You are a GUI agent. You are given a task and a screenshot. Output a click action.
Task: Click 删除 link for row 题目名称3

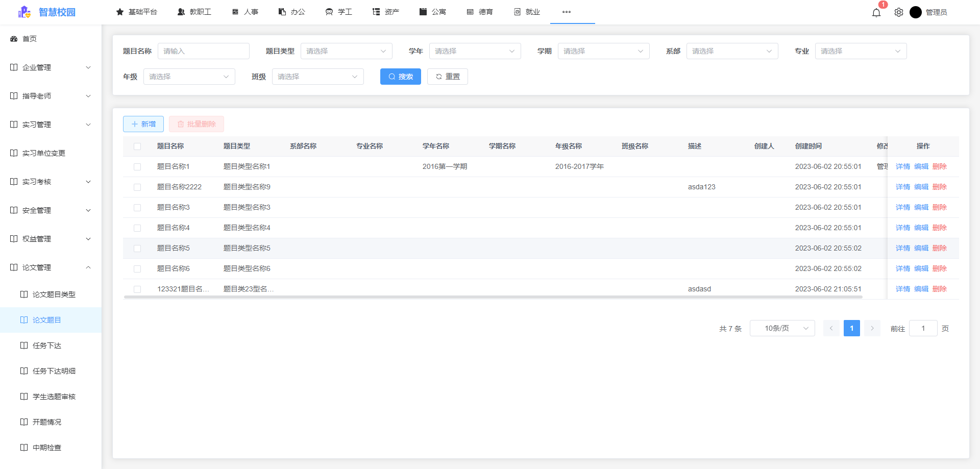coord(939,207)
